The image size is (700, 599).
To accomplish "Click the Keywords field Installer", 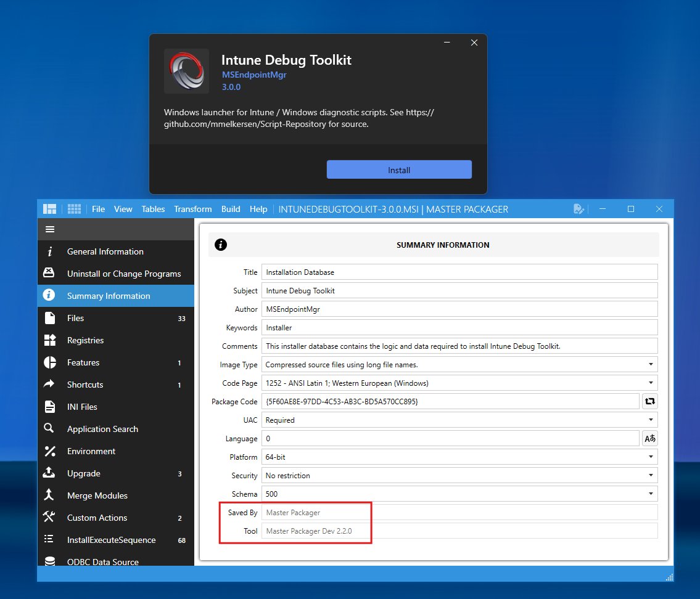I will coord(459,327).
